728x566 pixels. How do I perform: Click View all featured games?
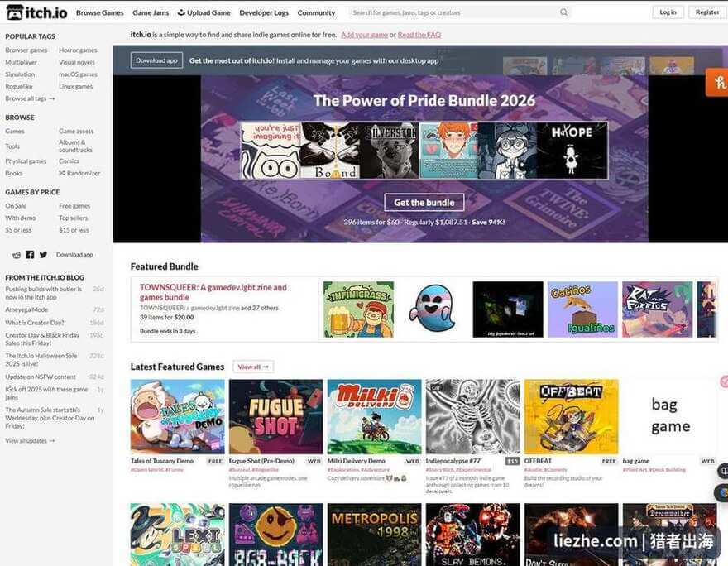coord(253,367)
